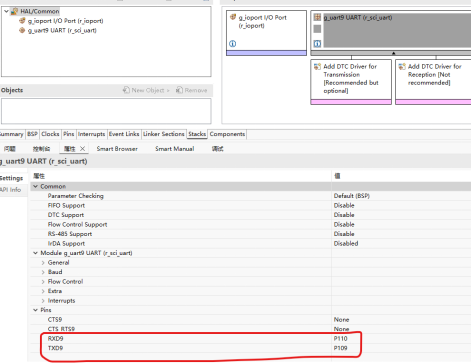Screen dimensions: 472x363
Task: Expand the General section
Action: (x=43, y=263)
